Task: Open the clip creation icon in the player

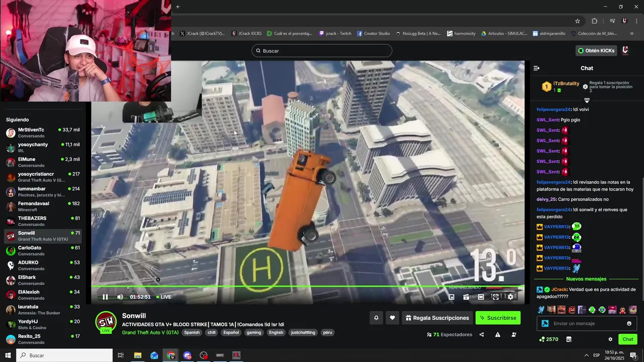Action: (x=466, y=297)
